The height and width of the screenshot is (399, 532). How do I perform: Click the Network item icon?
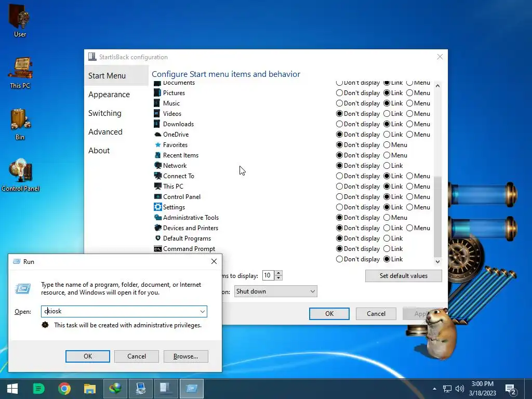click(158, 166)
